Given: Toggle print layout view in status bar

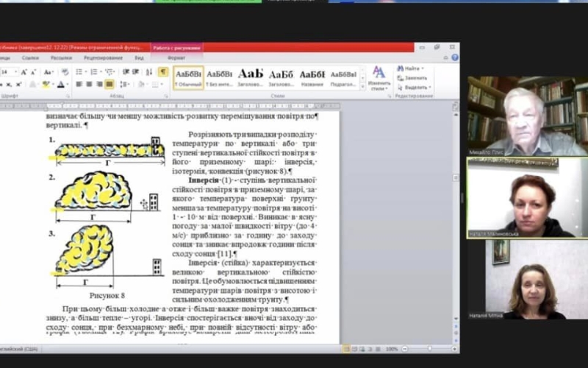Looking at the screenshot, I should point(348,349).
